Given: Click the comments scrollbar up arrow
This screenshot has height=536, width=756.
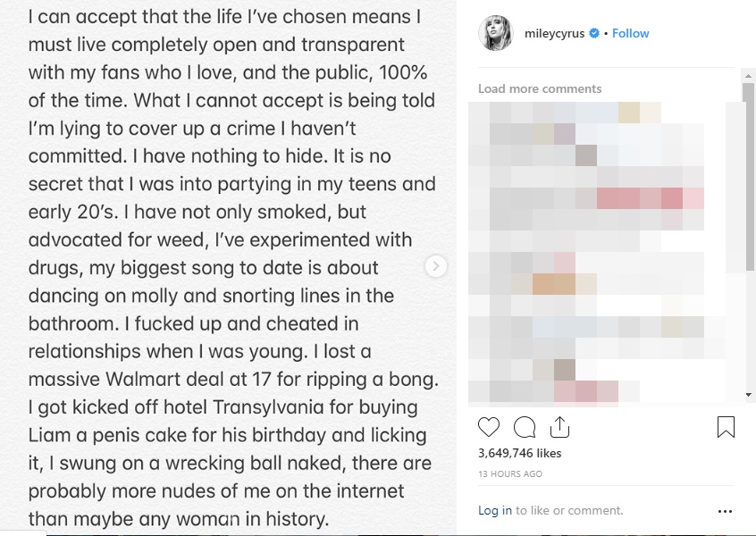Looking at the screenshot, I should [x=749, y=76].
